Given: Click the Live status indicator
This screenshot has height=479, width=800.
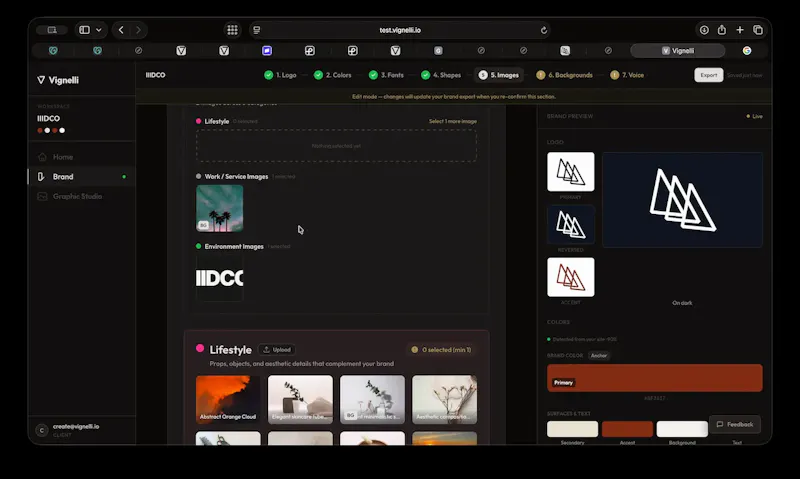Looking at the screenshot, I should pos(755,116).
